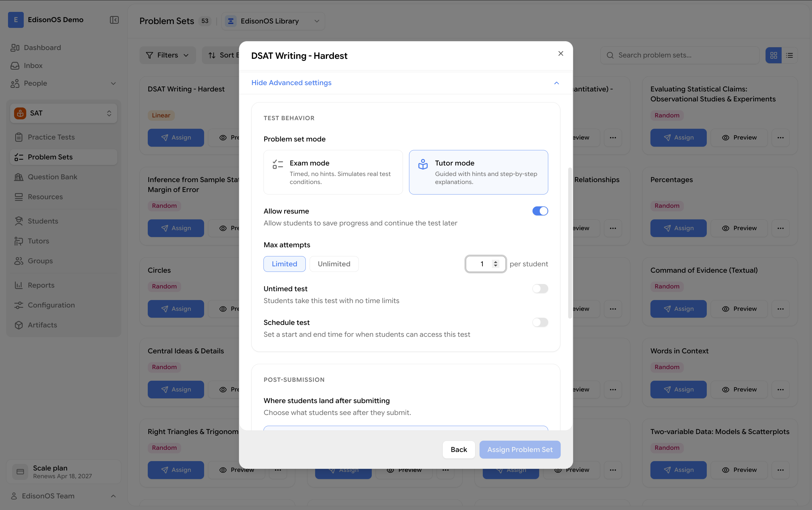Choose Unlimited max attempts

(334, 264)
